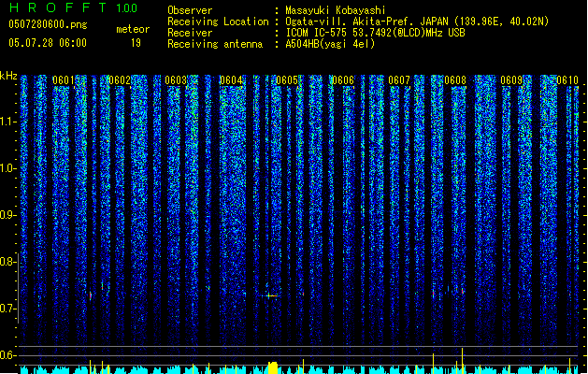Click the Observer label
Screen dimensions: 588x374
[190, 10]
